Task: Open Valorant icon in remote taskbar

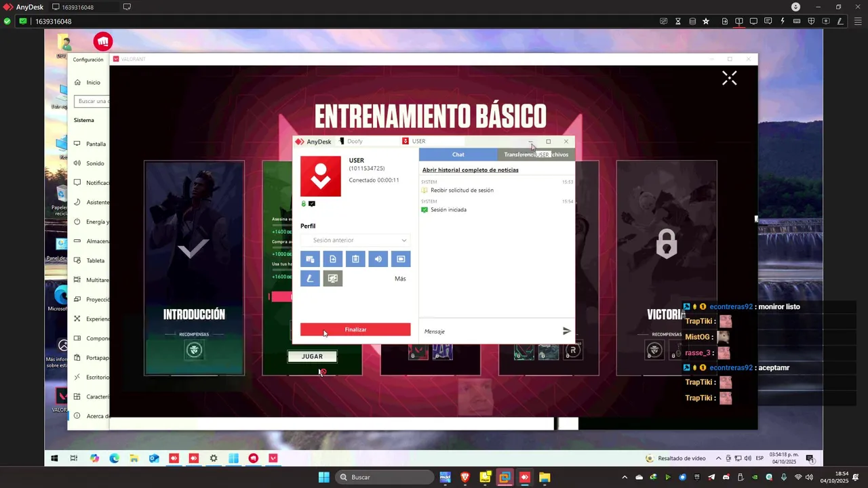Action: tap(273, 458)
